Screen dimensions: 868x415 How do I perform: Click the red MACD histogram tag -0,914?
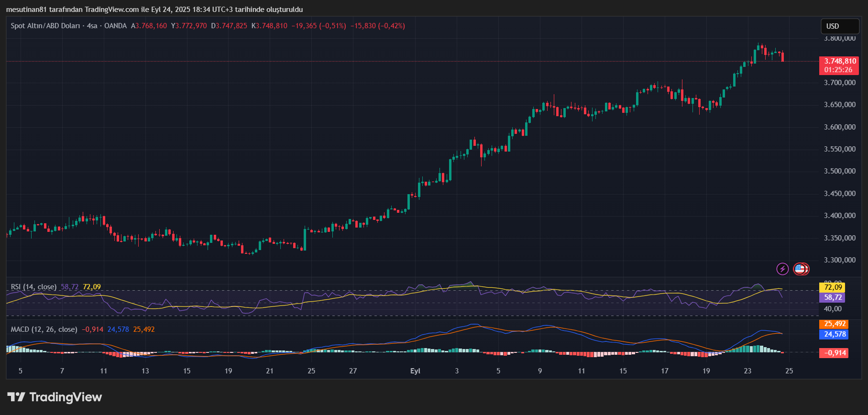click(x=834, y=353)
